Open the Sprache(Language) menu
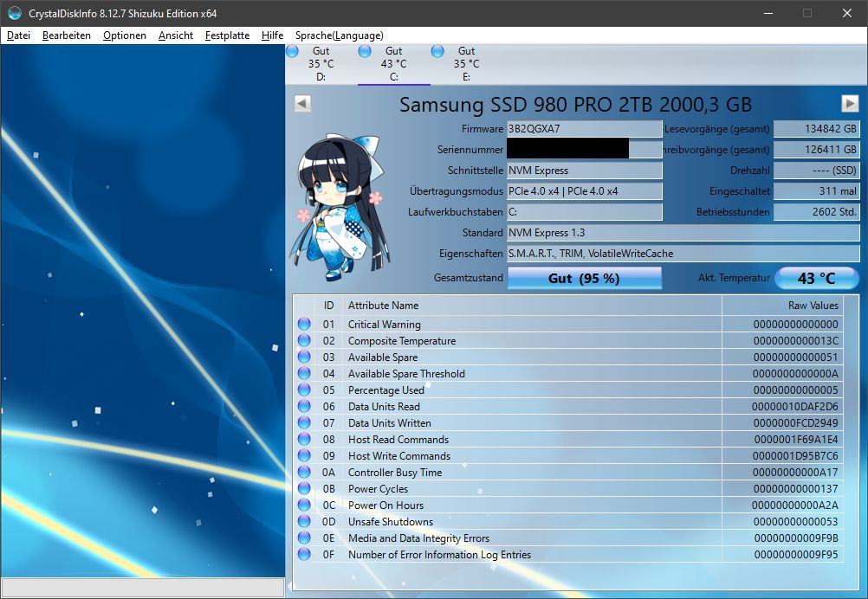Image resolution: width=868 pixels, height=599 pixels. [339, 35]
